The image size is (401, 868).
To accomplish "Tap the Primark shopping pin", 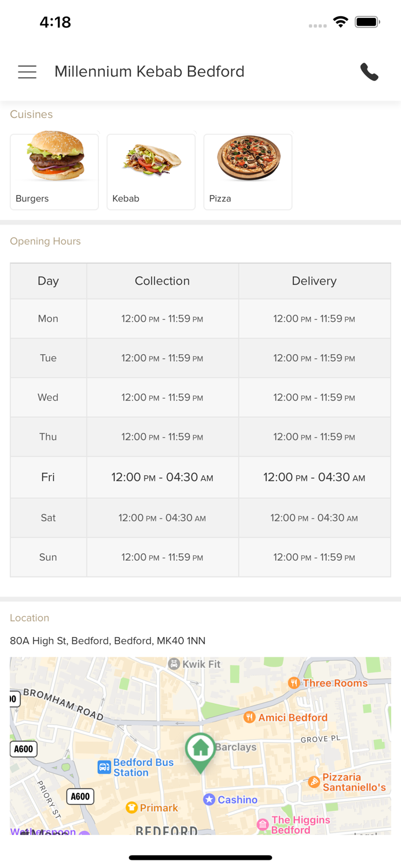I will (131, 807).
